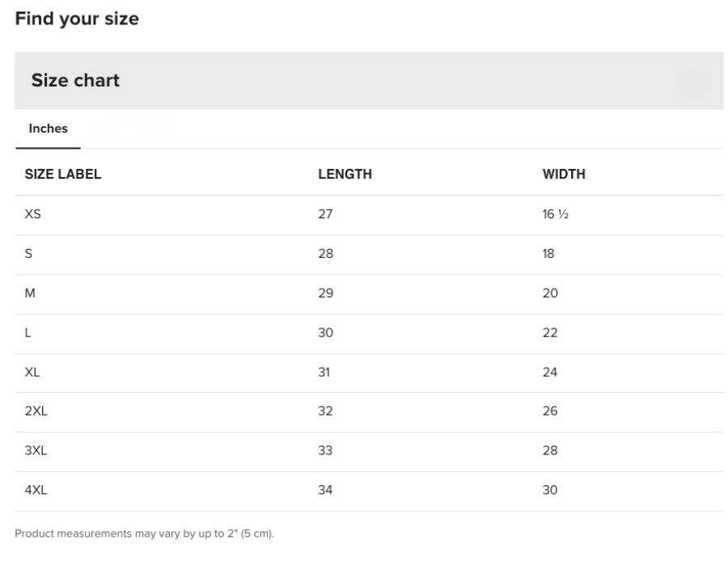Select the M size row label

pyautogui.click(x=30, y=294)
